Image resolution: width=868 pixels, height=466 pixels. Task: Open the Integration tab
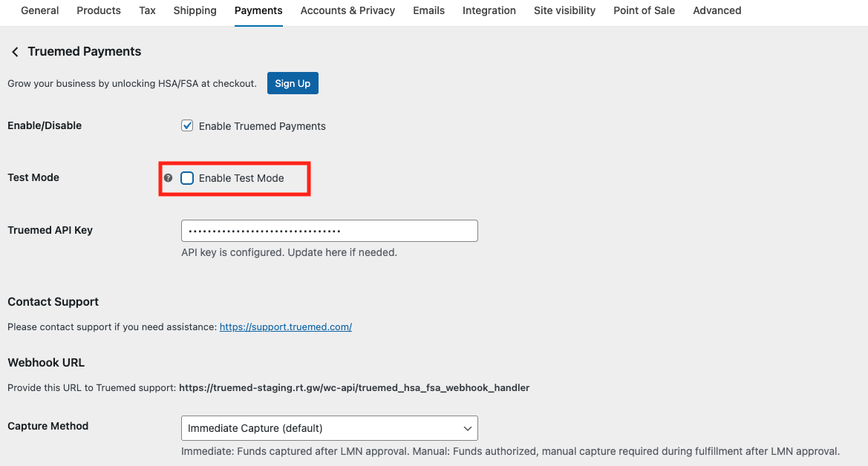click(x=489, y=10)
